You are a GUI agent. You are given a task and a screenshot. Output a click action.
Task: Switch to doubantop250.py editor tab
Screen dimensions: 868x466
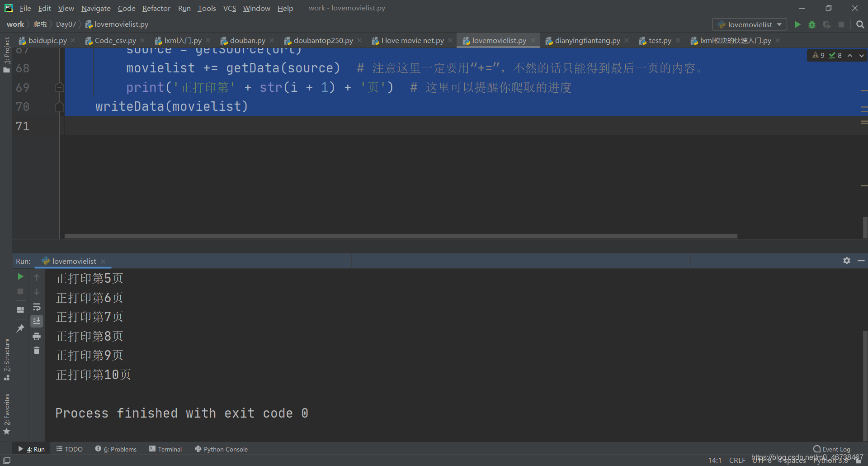click(x=323, y=40)
